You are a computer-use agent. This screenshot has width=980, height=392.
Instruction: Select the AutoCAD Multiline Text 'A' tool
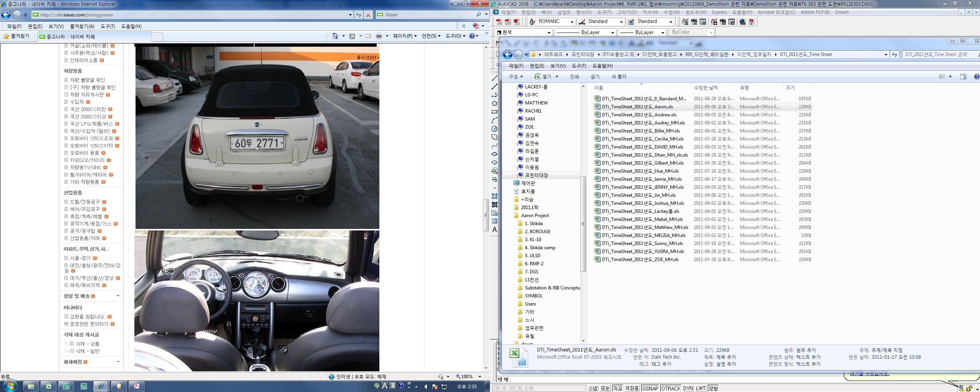click(494, 230)
